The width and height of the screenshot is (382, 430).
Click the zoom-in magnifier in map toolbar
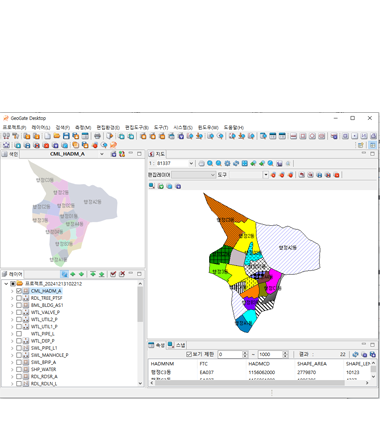coord(210,163)
